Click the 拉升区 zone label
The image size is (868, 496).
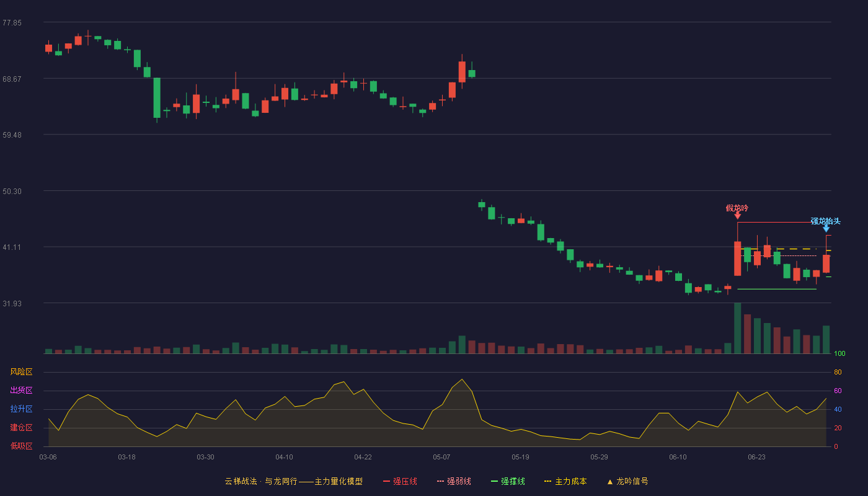pos(21,409)
